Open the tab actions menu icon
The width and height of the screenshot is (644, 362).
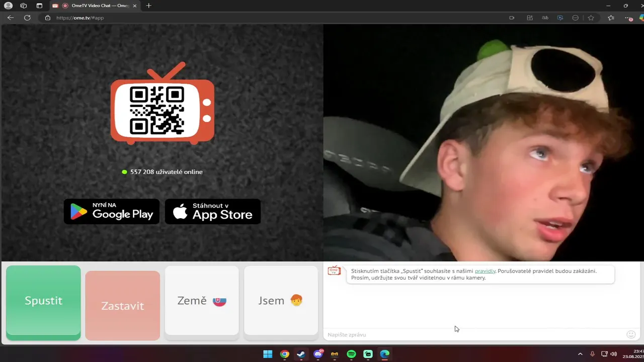click(x=39, y=6)
